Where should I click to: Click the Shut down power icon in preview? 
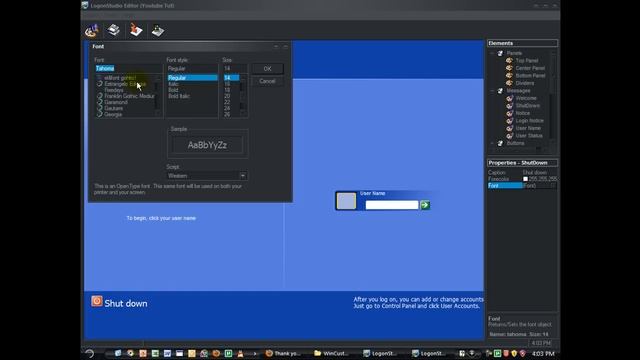coord(97,301)
